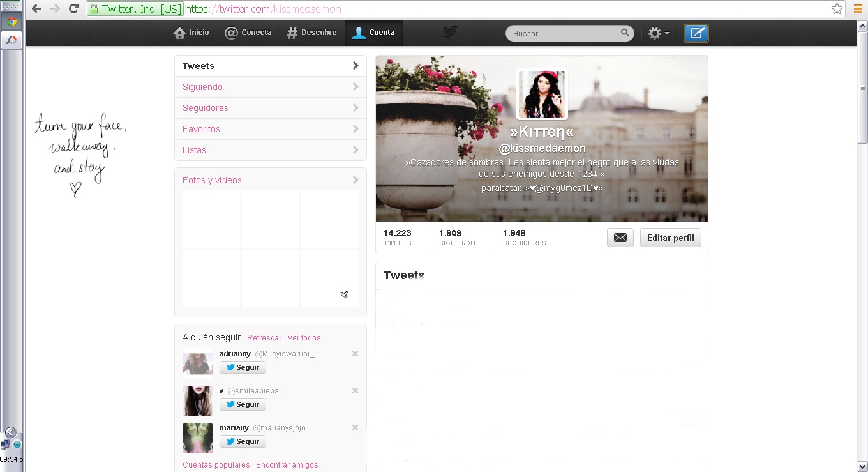
Task: Open the compose new tweet button
Action: (696, 33)
